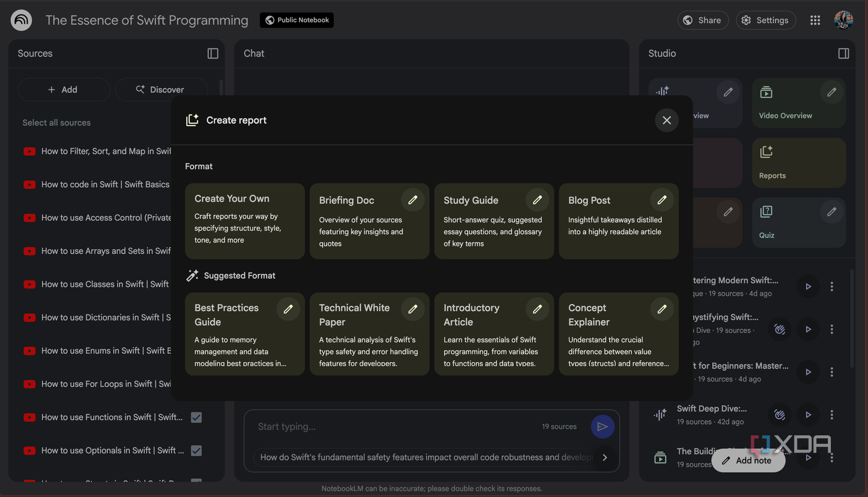Open interactive mode for Swift Deep Dive
The width and height of the screenshot is (868, 497).
click(x=780, y=415)
